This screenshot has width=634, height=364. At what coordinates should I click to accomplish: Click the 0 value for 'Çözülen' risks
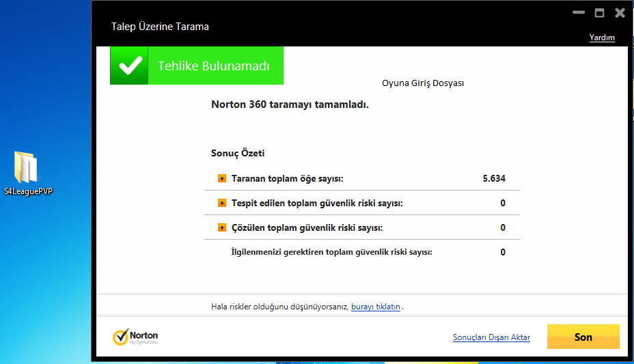(x=503, y=228)
